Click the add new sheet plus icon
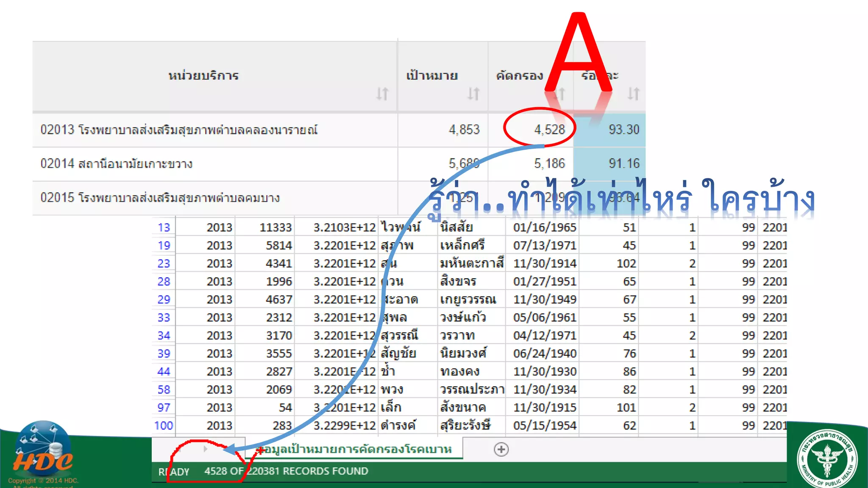Screen dimensions: 868x488 coord(501,449)
